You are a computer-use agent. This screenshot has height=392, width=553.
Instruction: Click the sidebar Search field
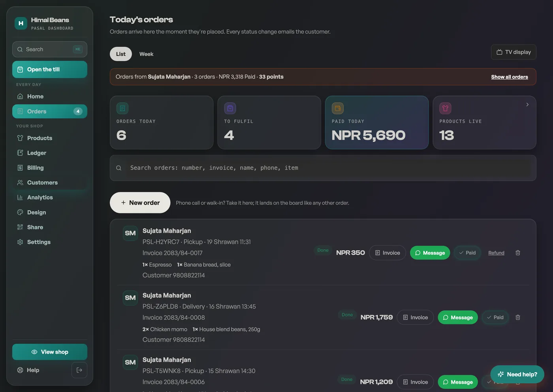[50, 49]
